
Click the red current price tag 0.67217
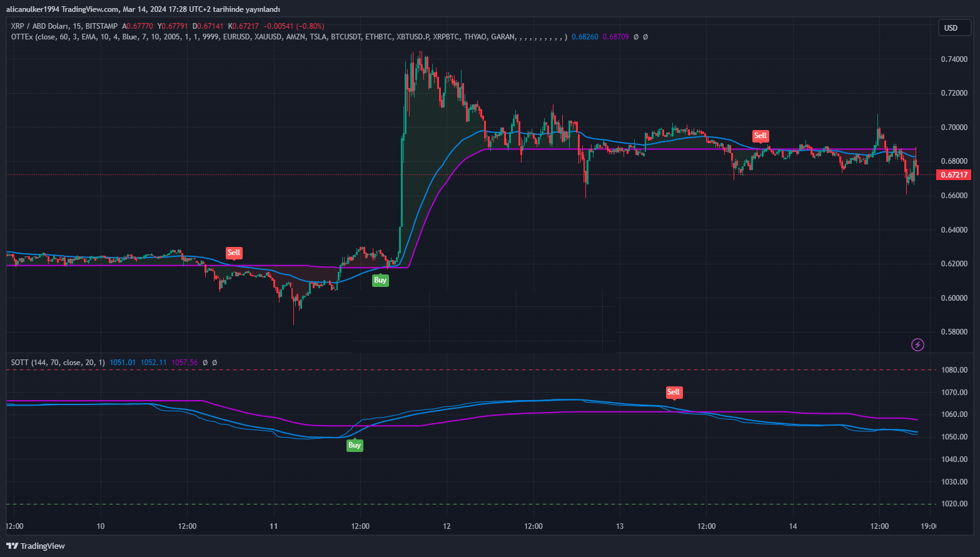(x=954, y=175)
